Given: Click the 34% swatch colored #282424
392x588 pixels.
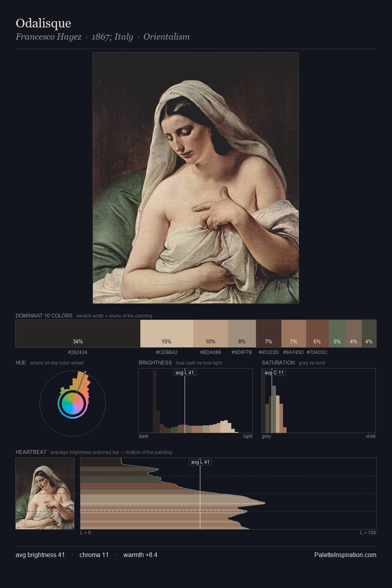Looking at the screenshot, I should 78,334.
